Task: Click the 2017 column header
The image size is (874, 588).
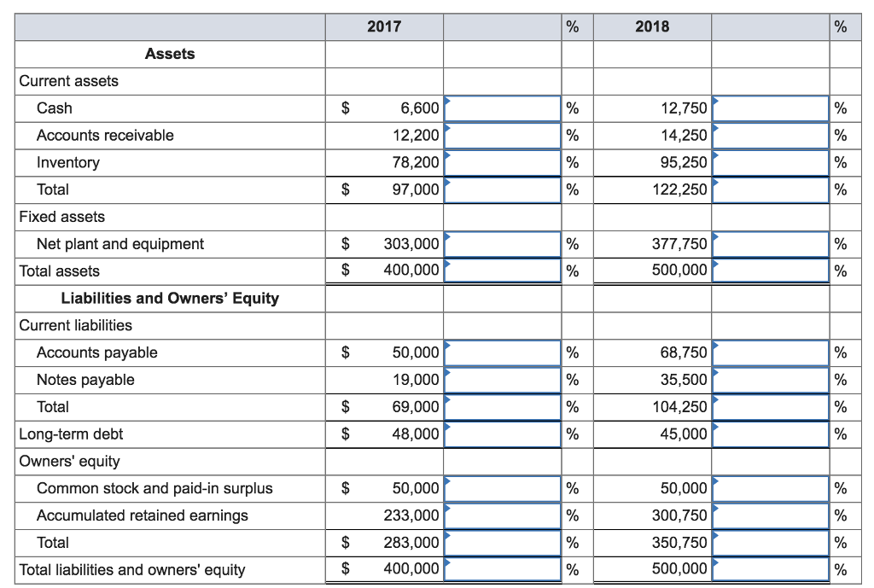Action: tap(384, 26)
